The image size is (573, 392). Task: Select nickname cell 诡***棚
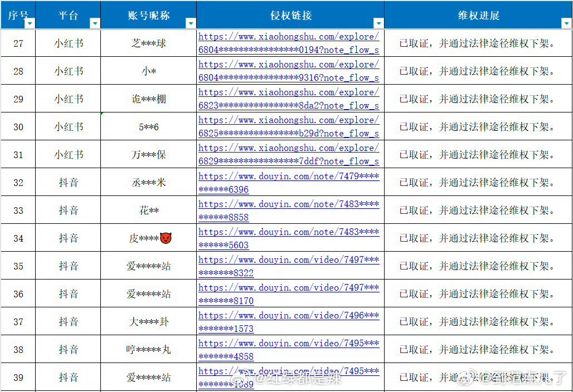click(148, 99)
